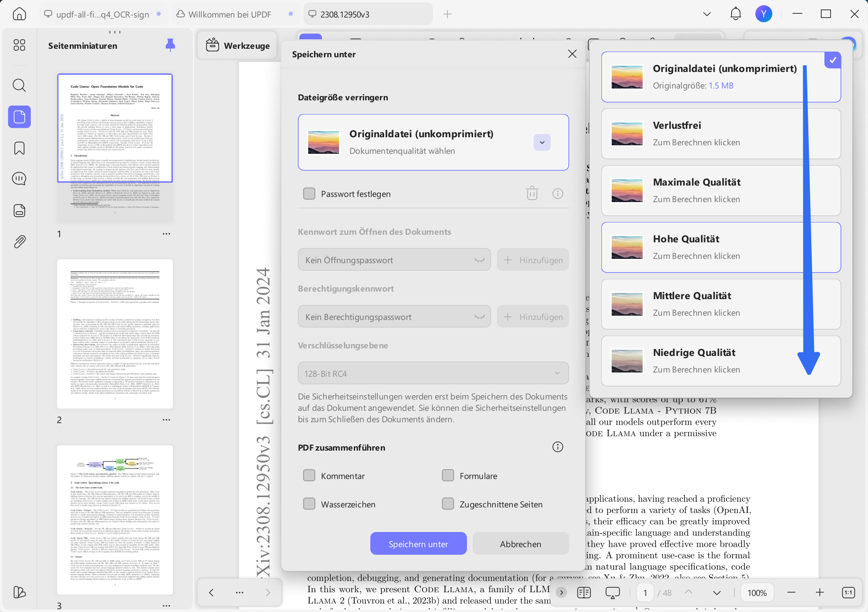
Task: Start presentation mode icon
Action: (x=613, y=593)
